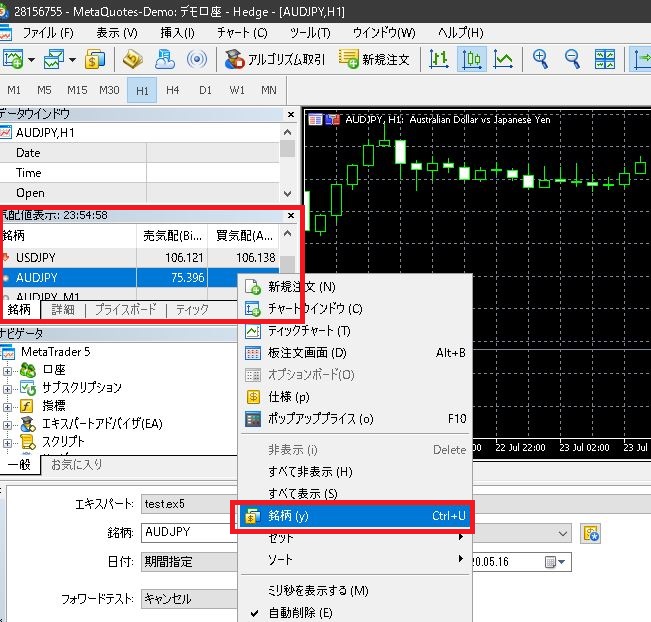Expand the エキスパートアドバイザ(EA) node
The height and width of the screenshot is (622, 651).
pyautogui.click(x=7, y=425)
